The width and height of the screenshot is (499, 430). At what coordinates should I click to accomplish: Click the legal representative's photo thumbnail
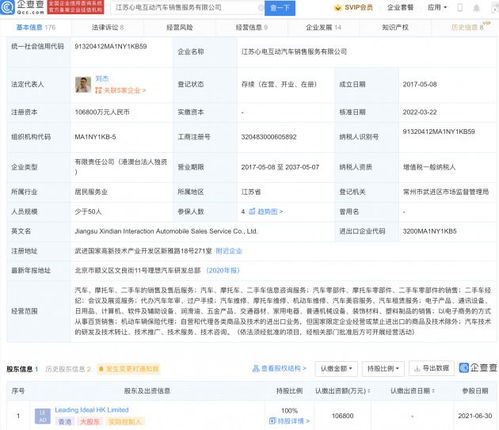pyautogui.click(x=83, y=85)
